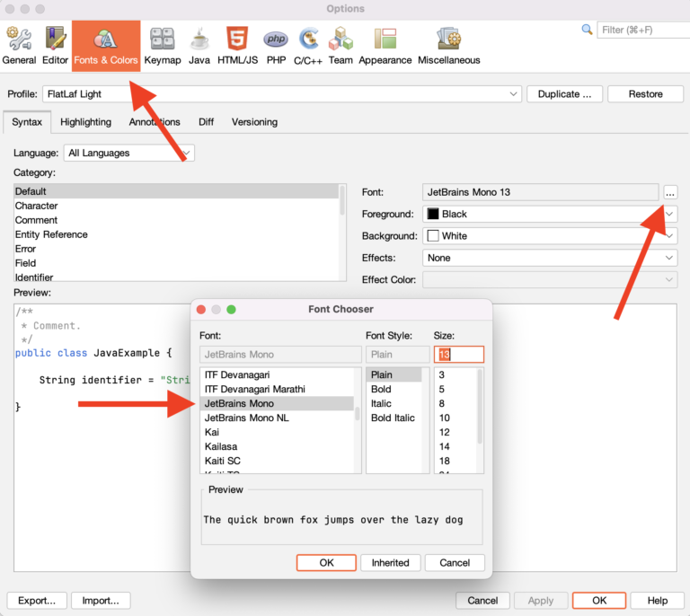Switch to the Syntax tab

pyautogui.click(x=27, y=122)
